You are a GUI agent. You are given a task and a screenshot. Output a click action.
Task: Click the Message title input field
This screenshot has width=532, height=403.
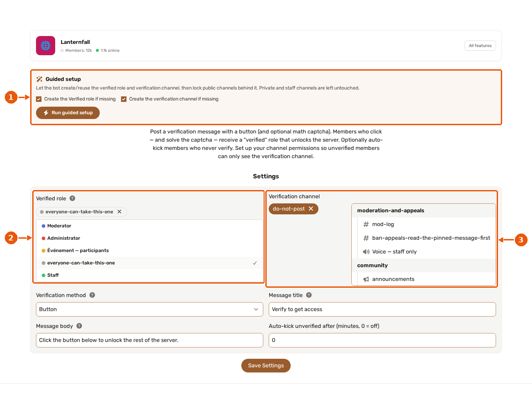(382, 309)
